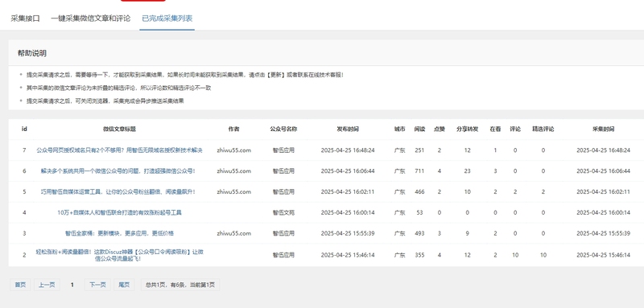Click the 点赞 column header
The height and width of the screenshot is (308, 644).
click(x=440, y=129)
